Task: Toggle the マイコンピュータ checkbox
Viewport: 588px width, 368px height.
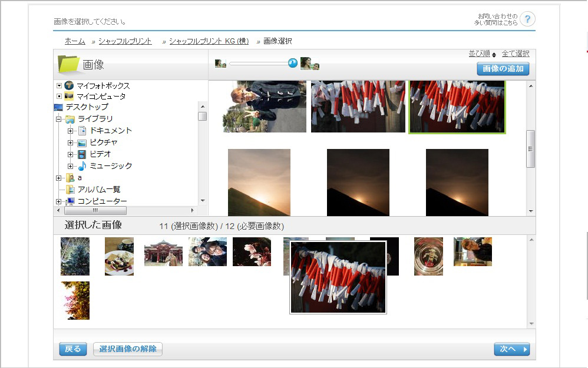Action: click(x=59, y=96)
